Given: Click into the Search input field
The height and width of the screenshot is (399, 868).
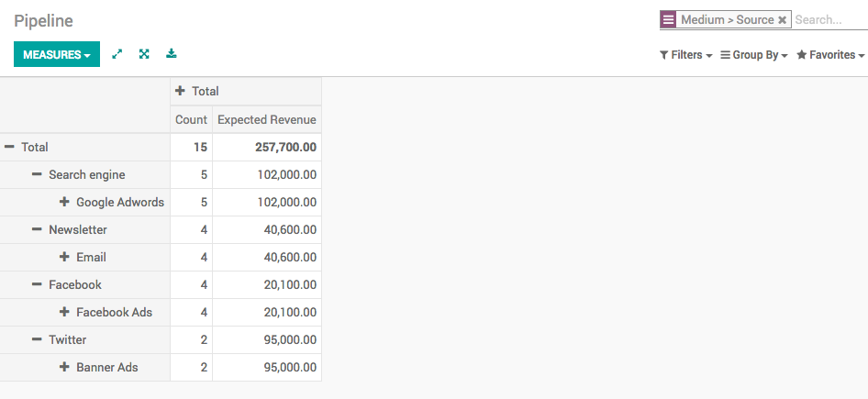Looking at the screenshot, I should 829,20.
